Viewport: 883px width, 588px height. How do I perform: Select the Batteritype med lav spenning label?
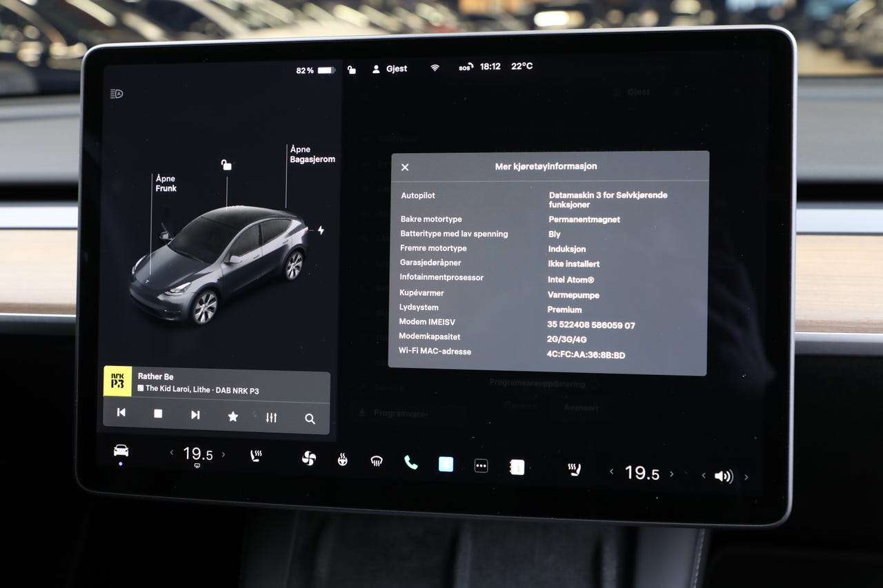(454, 234)
